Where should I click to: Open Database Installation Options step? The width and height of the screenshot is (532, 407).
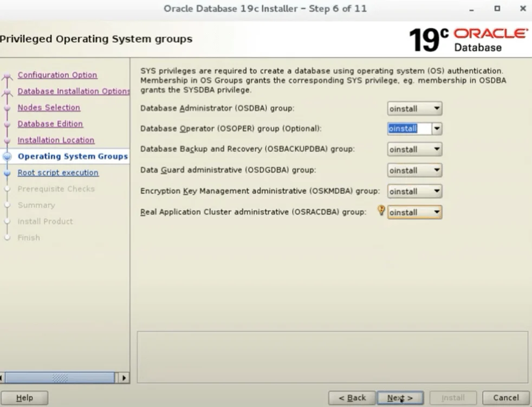[x=74, y=91]
